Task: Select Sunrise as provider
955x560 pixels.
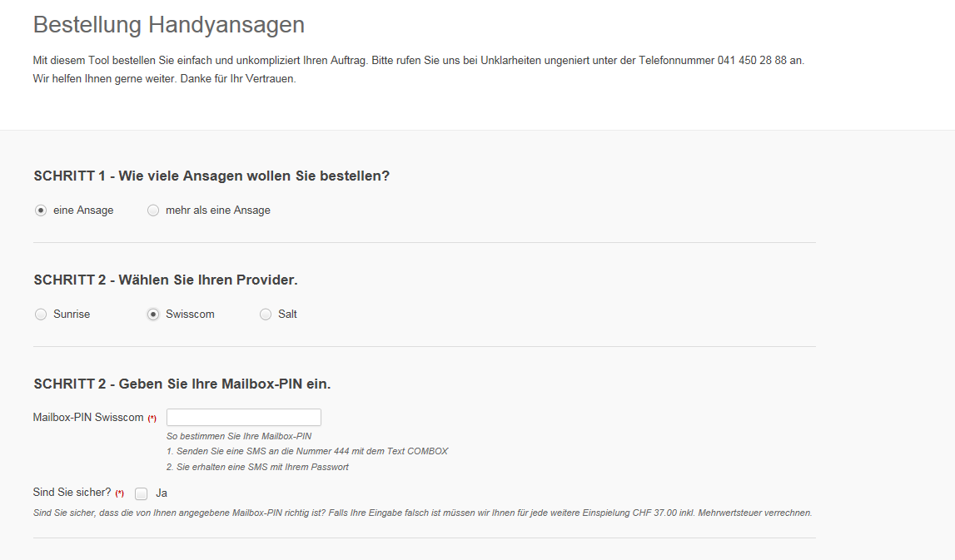Action: tap(41, 315)
